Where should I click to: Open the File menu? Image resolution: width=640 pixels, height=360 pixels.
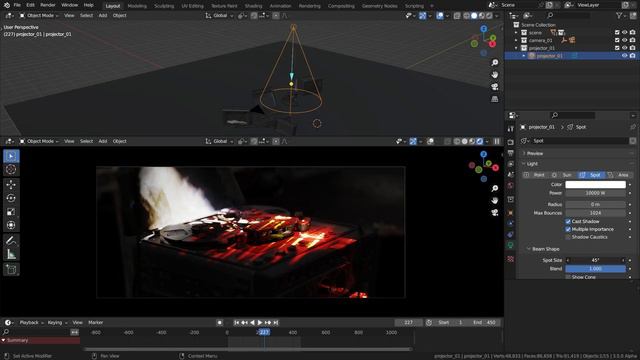pyautogui.click(x=17, y=5)
